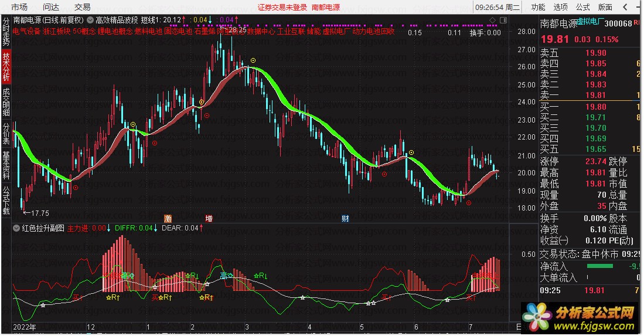Click the 南都电源 title in top bar
Viewport: 644px width, 336px height.
click(326, 8)
